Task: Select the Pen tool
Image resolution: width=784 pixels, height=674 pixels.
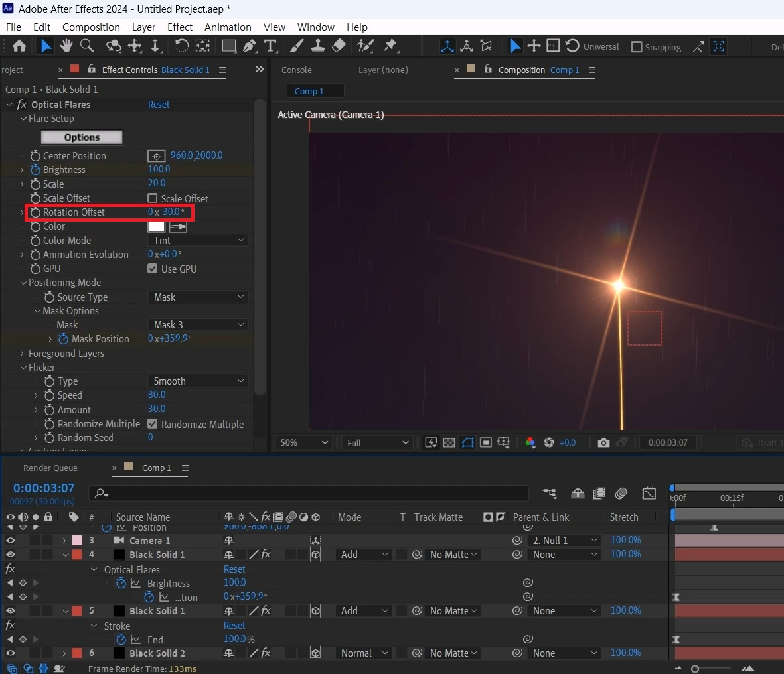Action: tap(250, 46)
